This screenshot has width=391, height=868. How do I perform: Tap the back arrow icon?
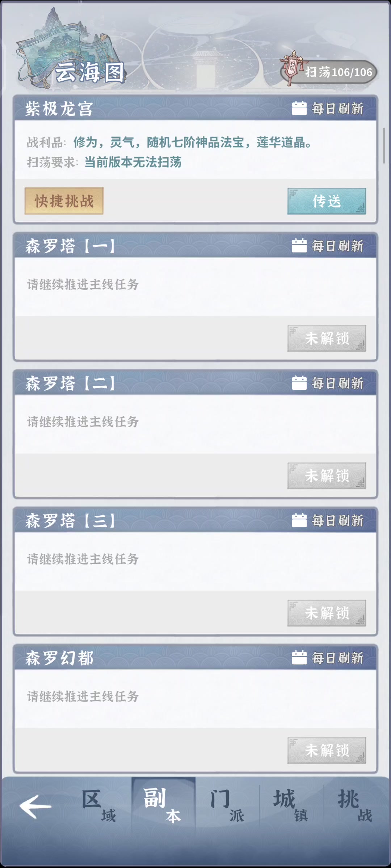pyautogui.click(x=35, y=806)
